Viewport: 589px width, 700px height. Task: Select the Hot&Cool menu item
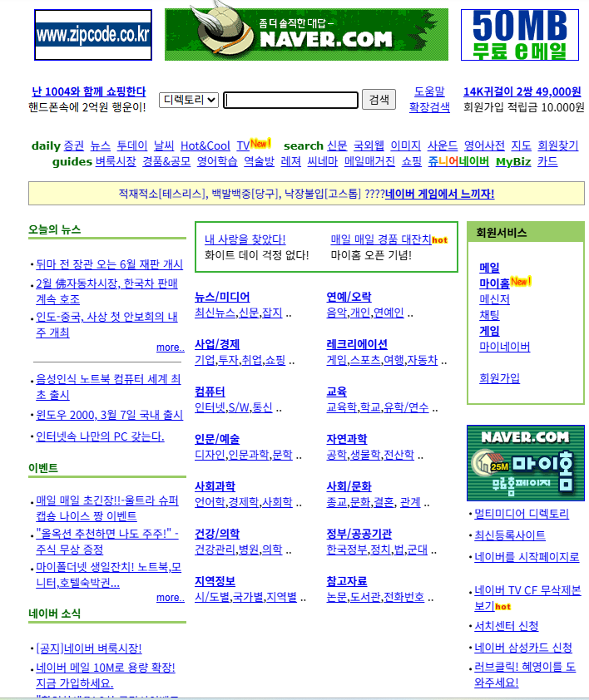coord(205,145)
